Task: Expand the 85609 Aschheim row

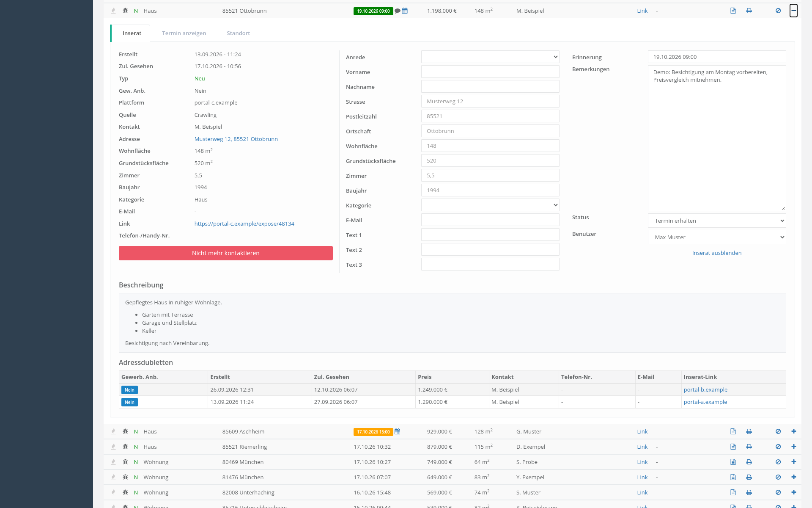Action: [793, 431]
